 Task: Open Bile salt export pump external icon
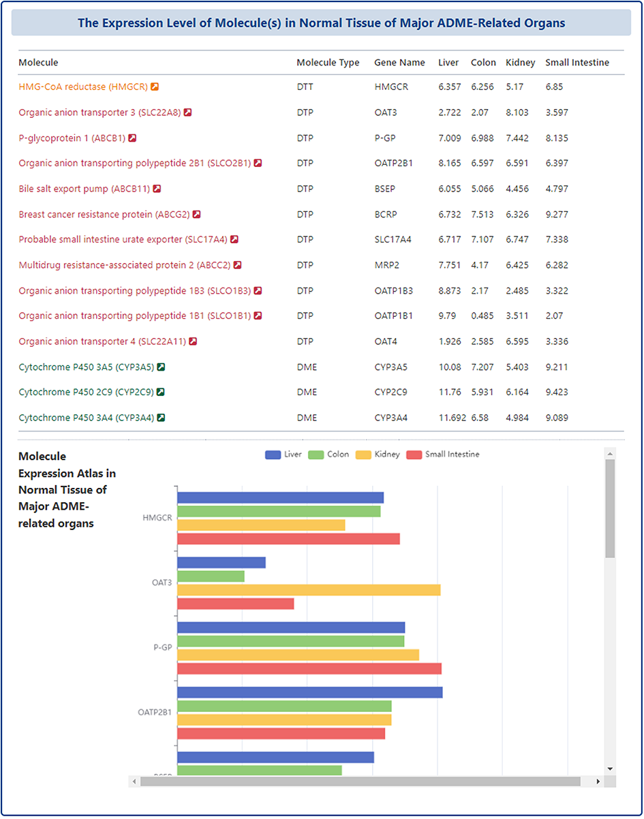pos(157,189)
